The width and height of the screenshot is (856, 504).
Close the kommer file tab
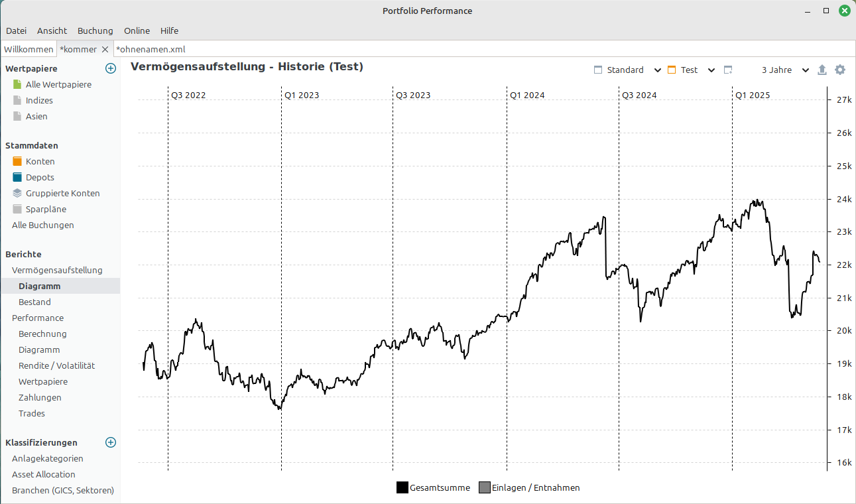point(105,49)
